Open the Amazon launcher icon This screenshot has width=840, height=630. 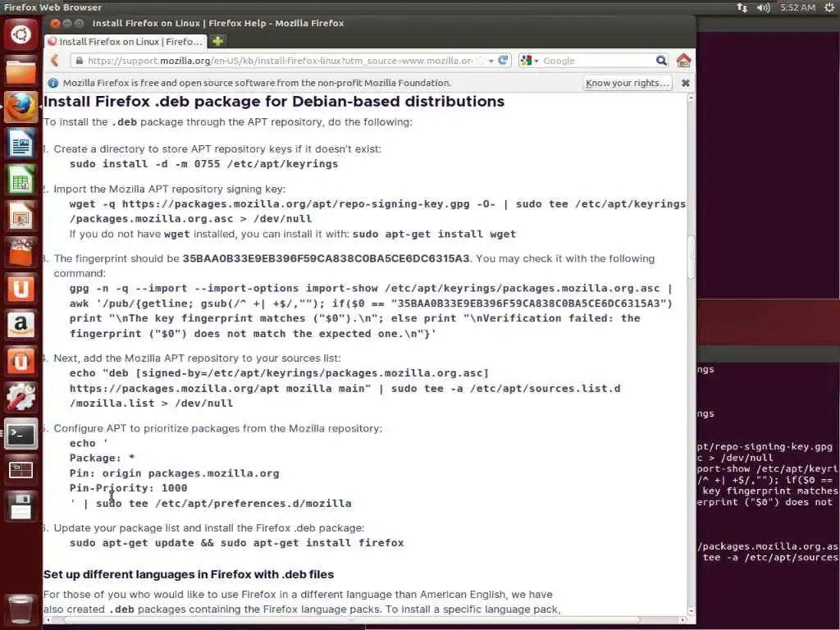click(21, 325)
